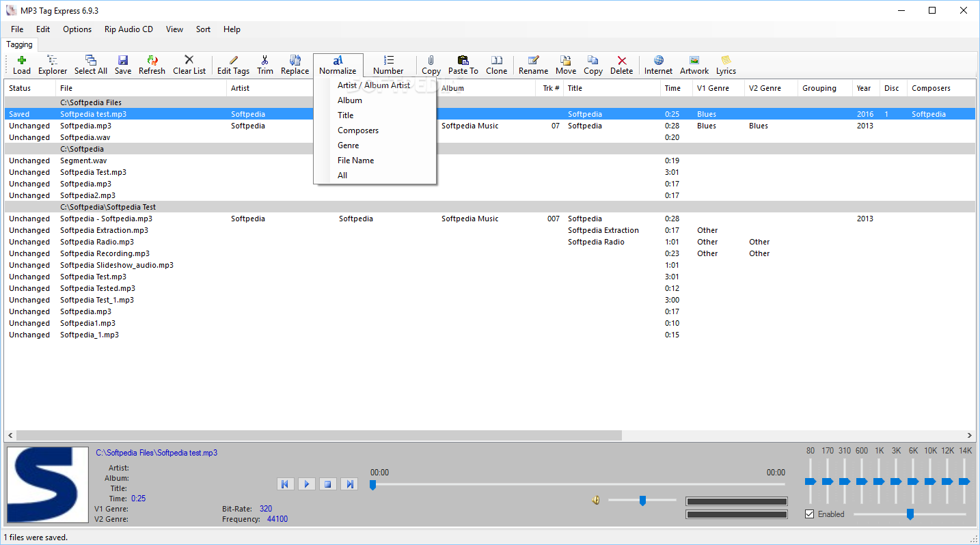Adjust the volume slider handle
The height and width of the screenshot is (545, 980).
[642, 501]
